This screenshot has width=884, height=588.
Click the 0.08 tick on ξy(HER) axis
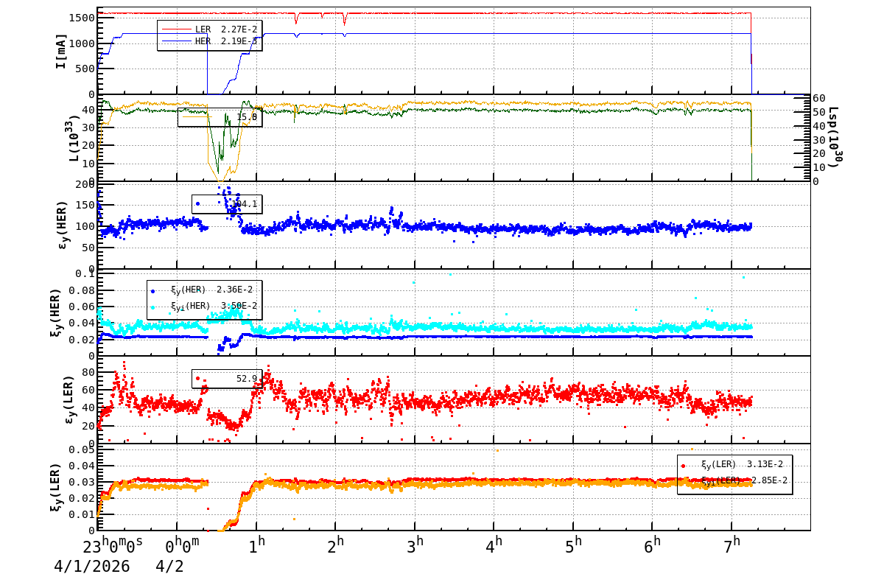[x=83, y=290]
